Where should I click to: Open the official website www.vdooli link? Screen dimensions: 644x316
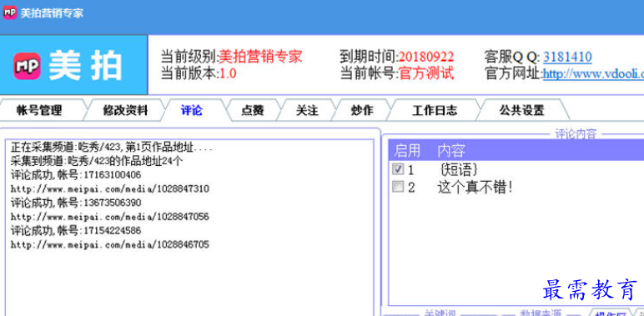(593, 74)
